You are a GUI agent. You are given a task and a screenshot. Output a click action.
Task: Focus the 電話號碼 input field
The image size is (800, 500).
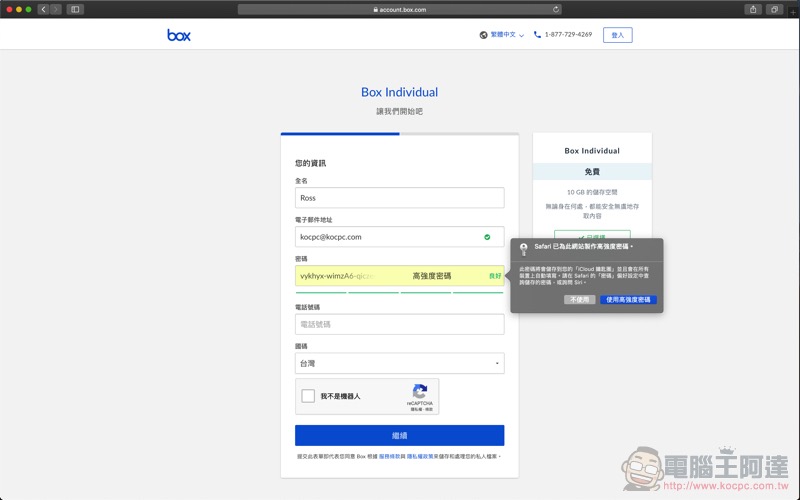(399, 324)
